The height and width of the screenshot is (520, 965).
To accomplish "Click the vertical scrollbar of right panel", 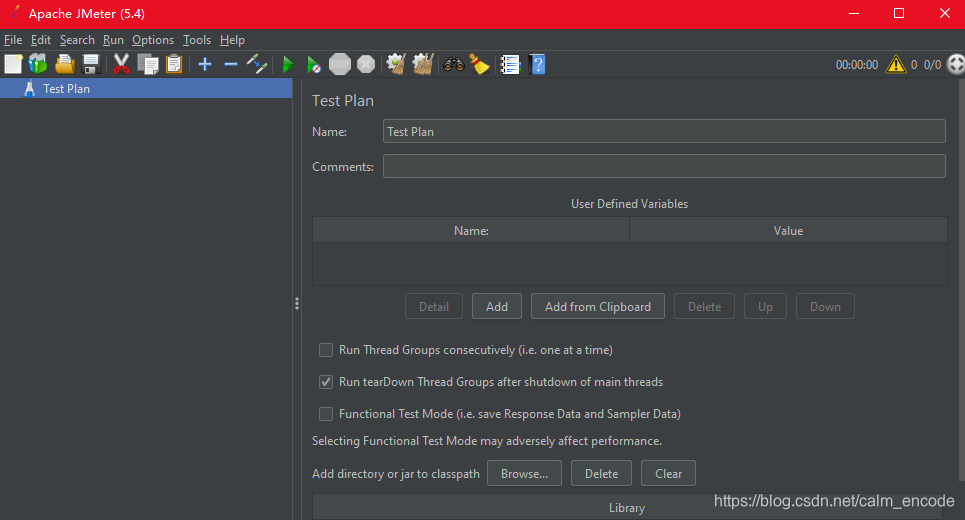I will (x=961, y=280).
